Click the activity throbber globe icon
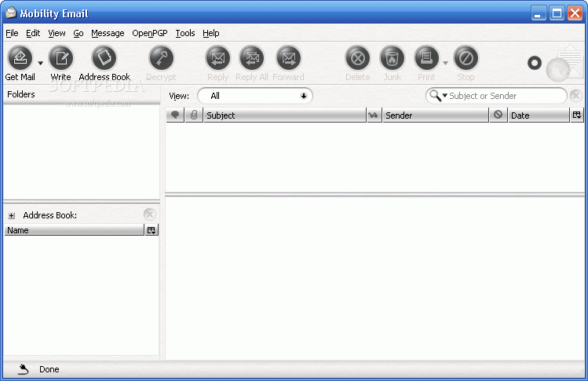This screenshot has height=381, width=588. [563, 64]
